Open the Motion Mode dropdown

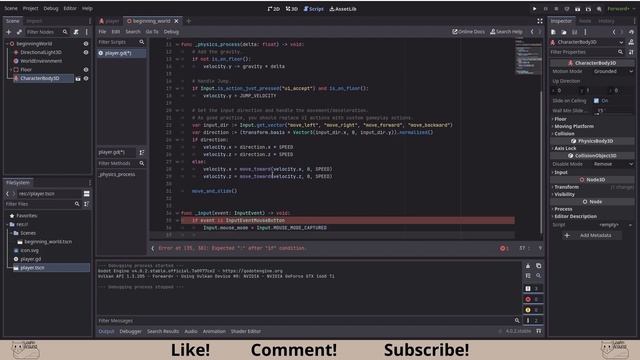(613, 71)
